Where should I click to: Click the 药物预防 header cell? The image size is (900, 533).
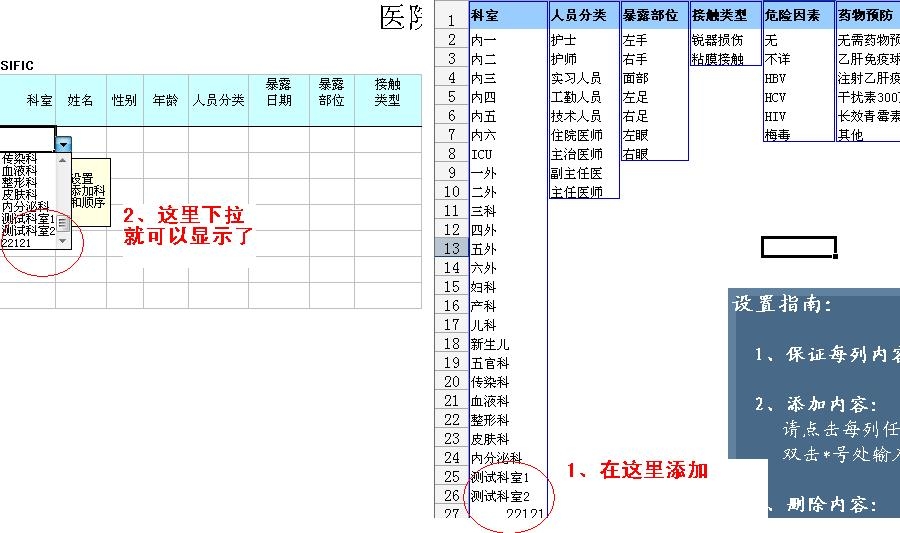[868, 16]
